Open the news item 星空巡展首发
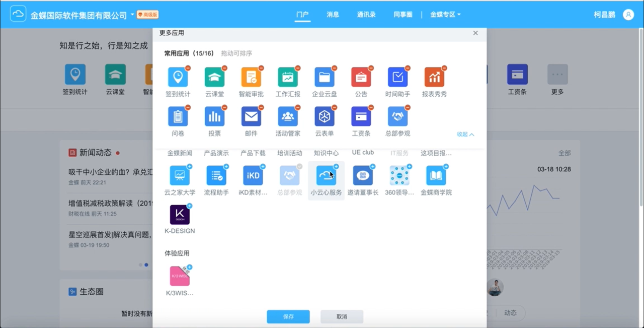The image size is (644, 328). [x=110, y=234]
